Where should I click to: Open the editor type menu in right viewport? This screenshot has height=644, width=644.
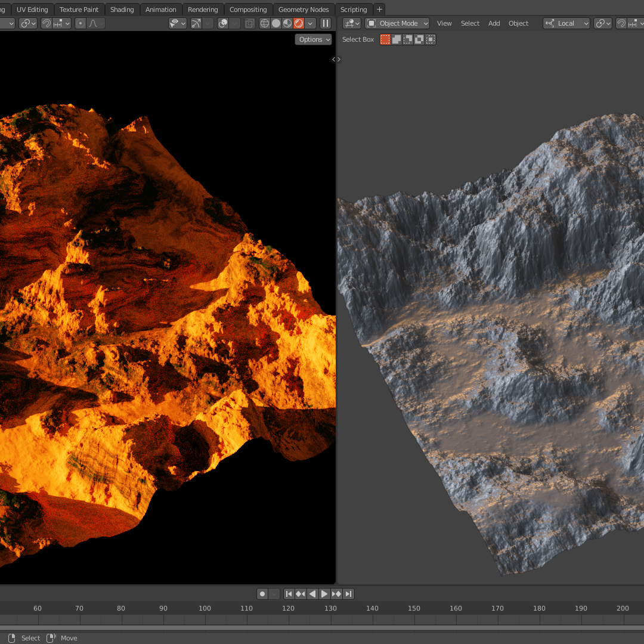click(352, 23)
